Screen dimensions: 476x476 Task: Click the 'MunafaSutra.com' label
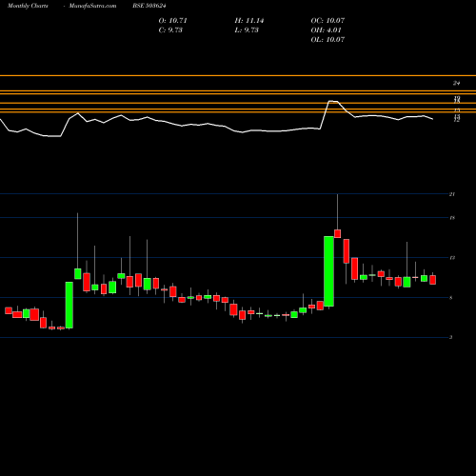92,6
